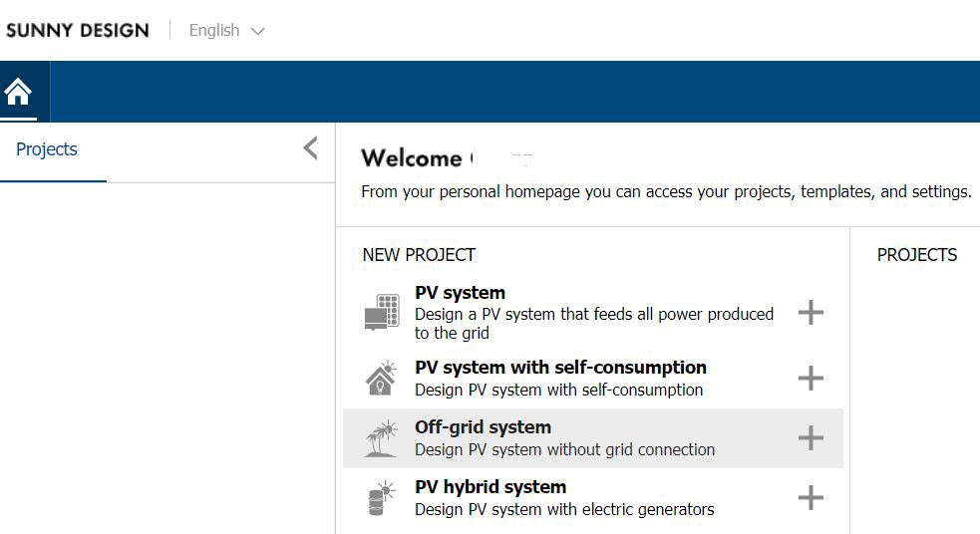This screenshot has width=980, height=534.
Task: Open the 'PV hybrid system' title
Action: point(490,487)
